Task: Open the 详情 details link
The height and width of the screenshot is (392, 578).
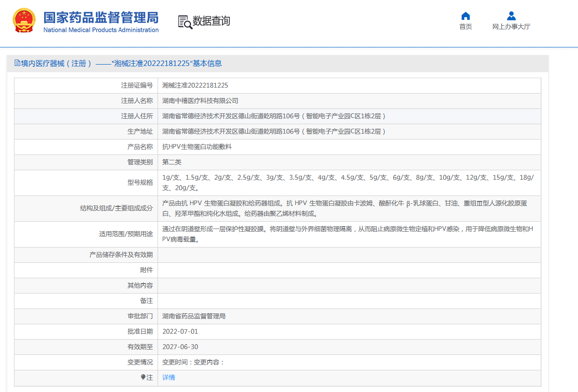Action: point(168,377)
